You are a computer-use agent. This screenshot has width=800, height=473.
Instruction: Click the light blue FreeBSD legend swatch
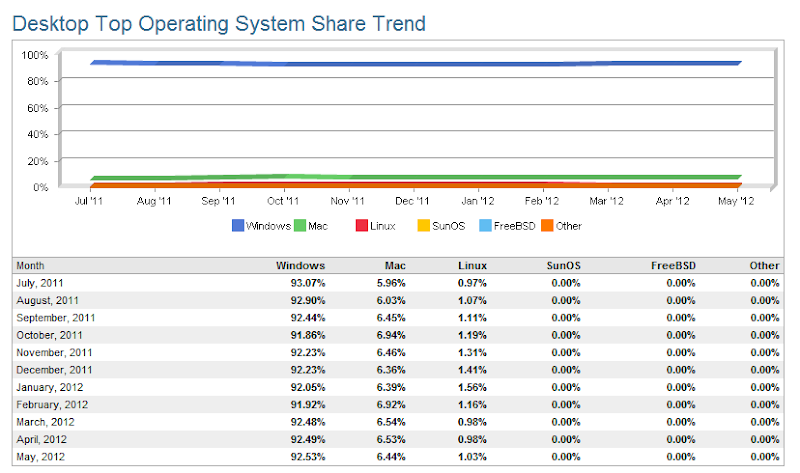coord(485,226)
